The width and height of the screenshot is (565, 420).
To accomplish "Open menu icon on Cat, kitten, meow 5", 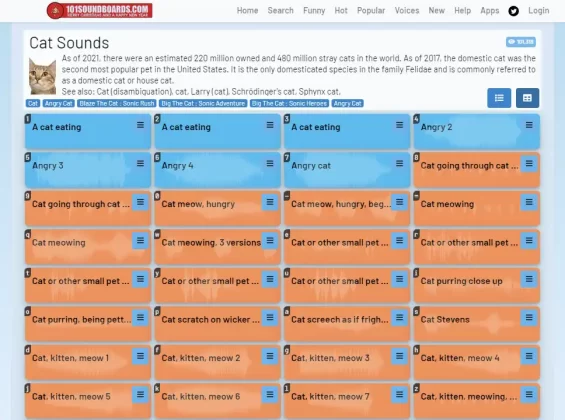I will click(x=140, y=395).
